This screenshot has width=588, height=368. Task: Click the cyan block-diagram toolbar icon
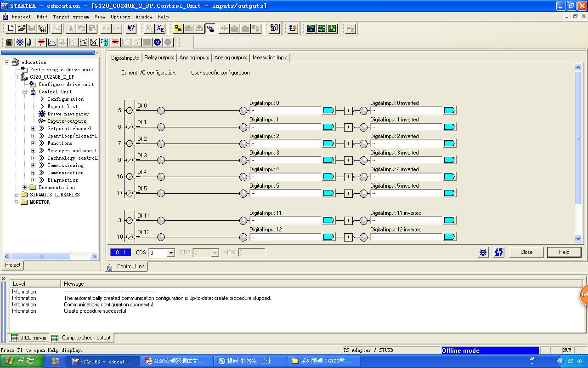coord(105,42)
